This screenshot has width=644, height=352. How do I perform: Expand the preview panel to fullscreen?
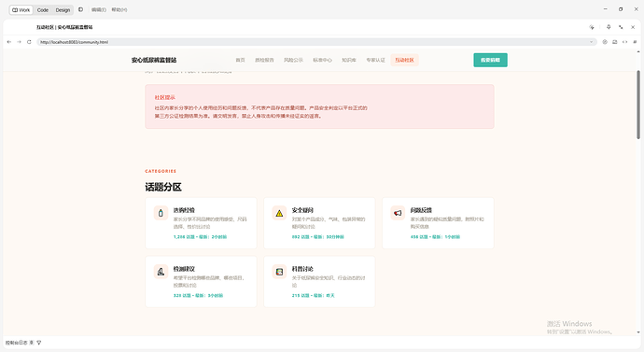coord(621,27)
